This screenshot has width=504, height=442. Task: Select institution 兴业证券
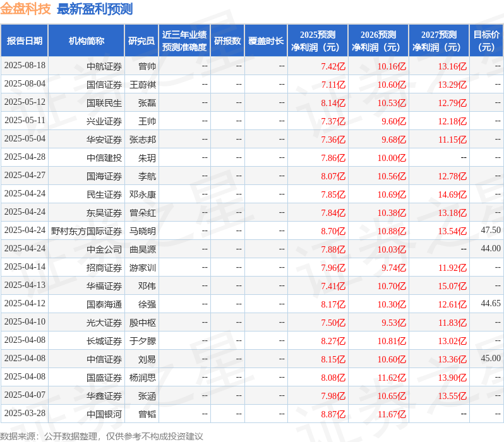104,121
